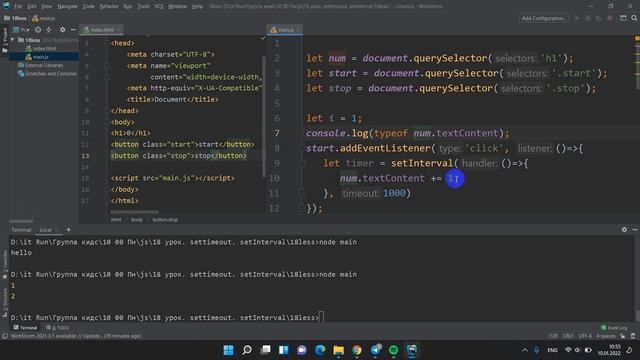Click the 4 spaces indent status entry
Screen dimensions: 640x360
(606, 336)
